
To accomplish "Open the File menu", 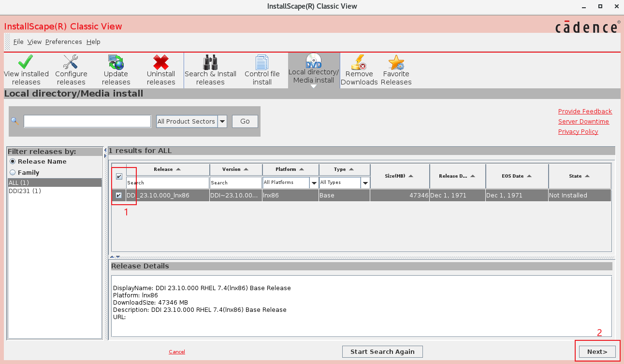I will tap(18, 42).
